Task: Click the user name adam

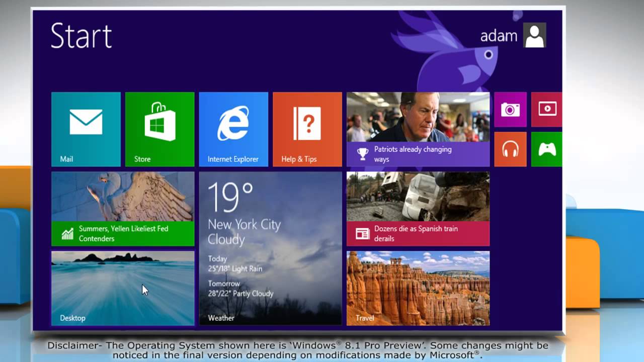Action: [x=499, y=36]
